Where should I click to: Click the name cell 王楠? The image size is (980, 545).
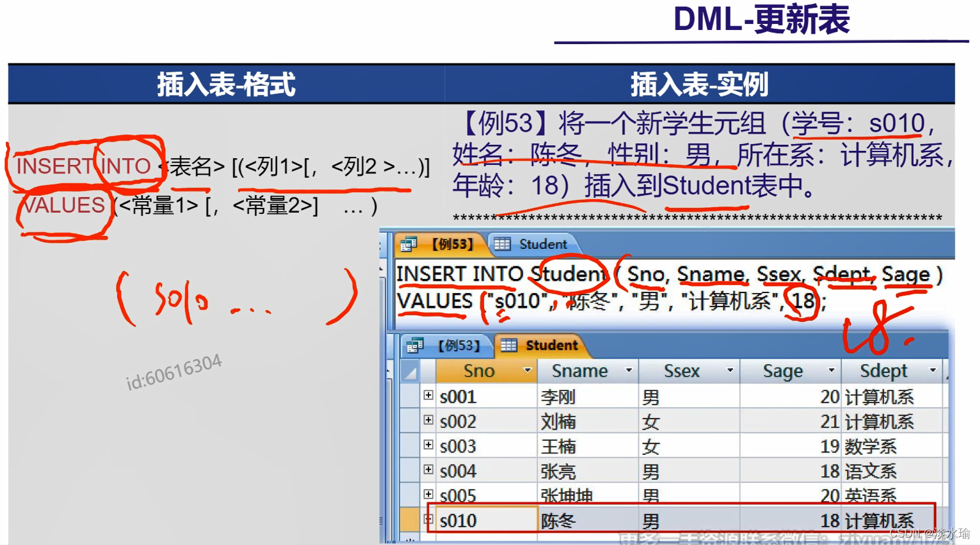pyautogui.click(x=588, y=446)
